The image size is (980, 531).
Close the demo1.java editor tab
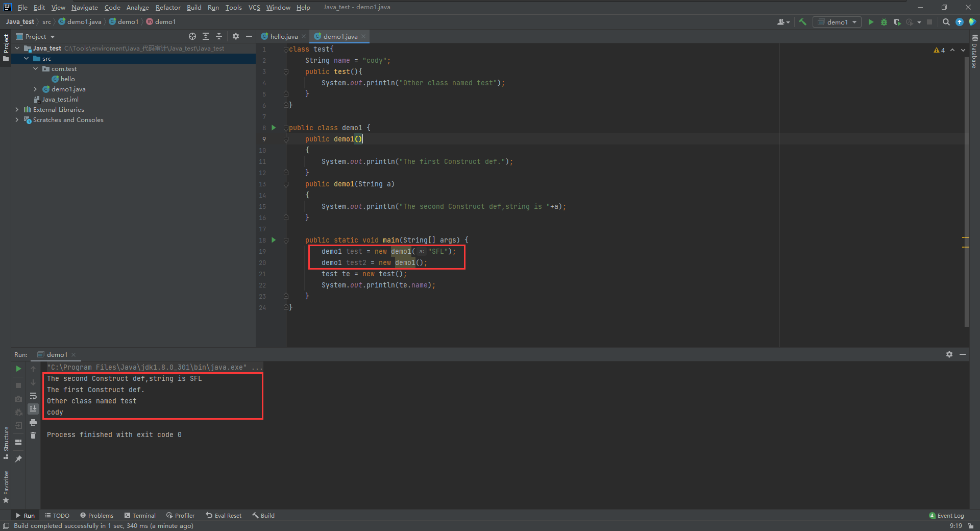(363, 36)
